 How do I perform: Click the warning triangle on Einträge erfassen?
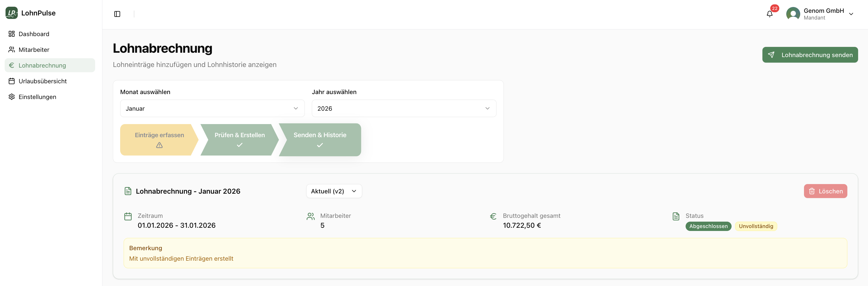click(159, 145)
